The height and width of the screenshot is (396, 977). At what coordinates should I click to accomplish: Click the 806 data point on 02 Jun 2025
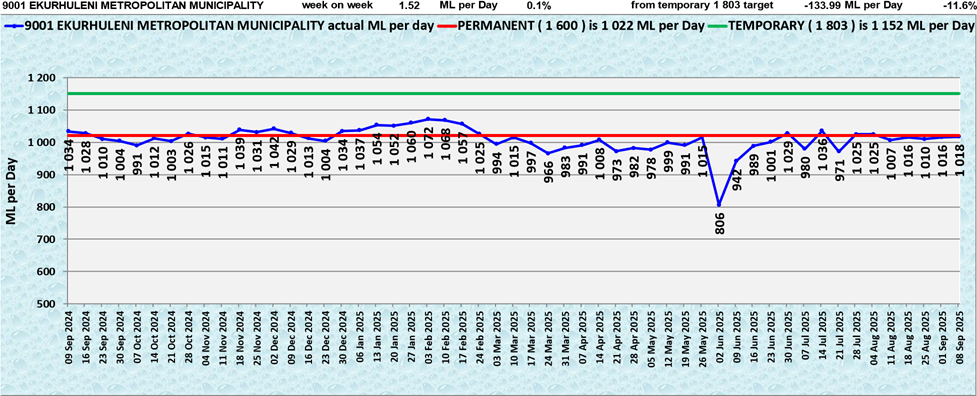tap(719, 205)
